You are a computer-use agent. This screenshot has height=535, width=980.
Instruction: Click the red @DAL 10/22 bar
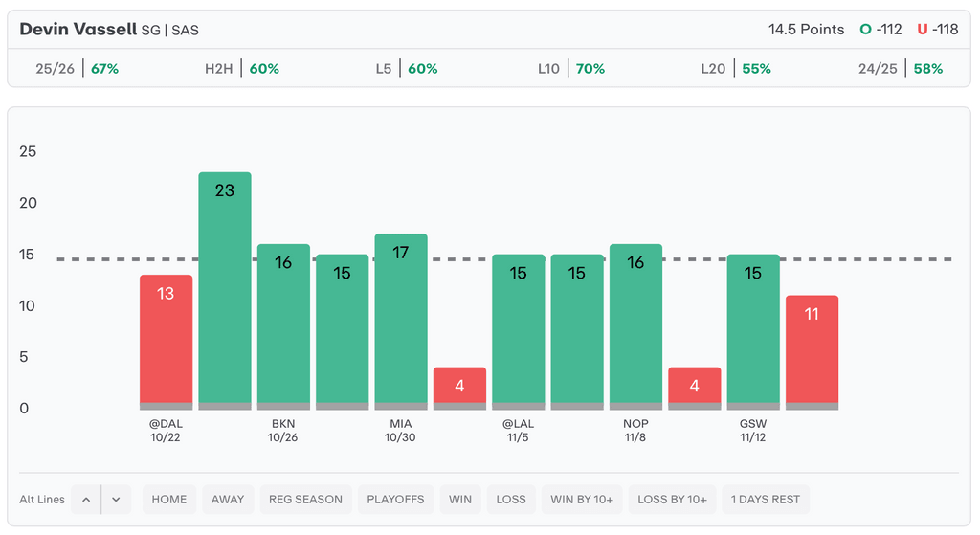[167, 340]
